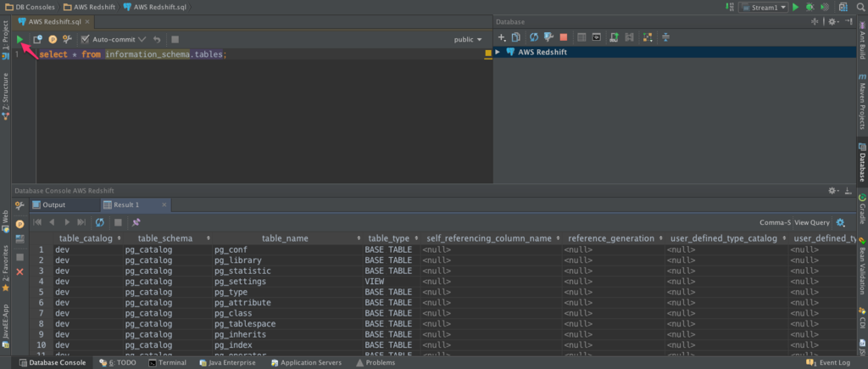Expand the AWS Redshift data source tree node
The height and width of the screenshot is (369, 868).
coord(497,52)
